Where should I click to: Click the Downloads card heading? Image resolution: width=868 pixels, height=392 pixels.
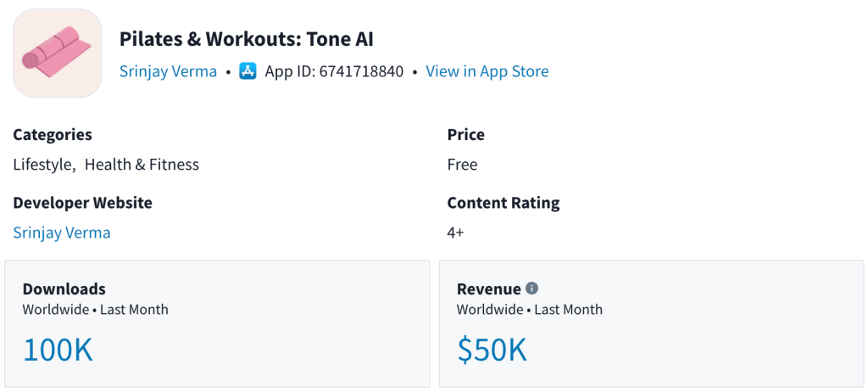coord(64,289)
